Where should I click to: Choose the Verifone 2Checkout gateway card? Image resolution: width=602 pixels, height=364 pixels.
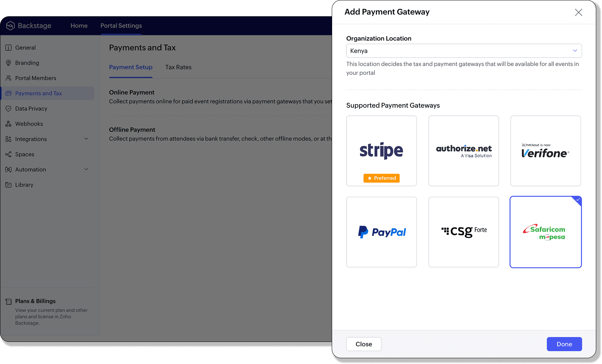[x=546, y=151]
